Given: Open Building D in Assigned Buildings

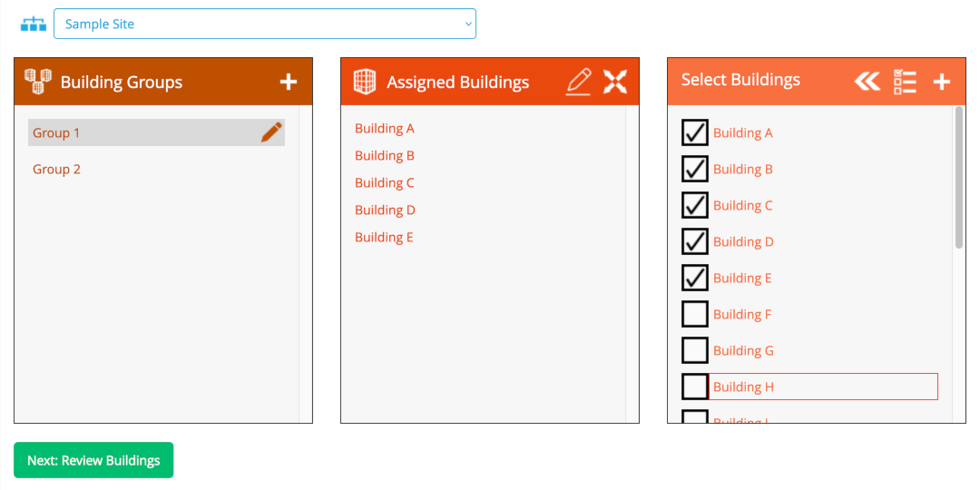Looking at the screenshot, I should (385, 210).
